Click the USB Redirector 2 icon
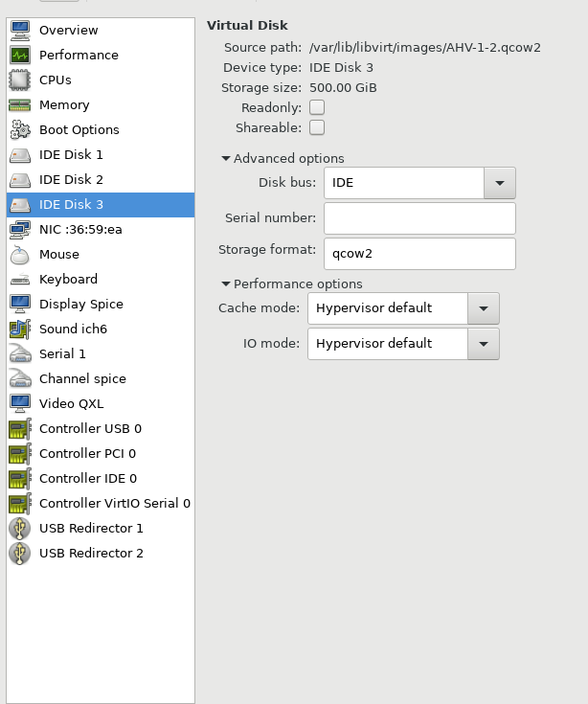Screen dimensions: 588x704 coord(20,554)
